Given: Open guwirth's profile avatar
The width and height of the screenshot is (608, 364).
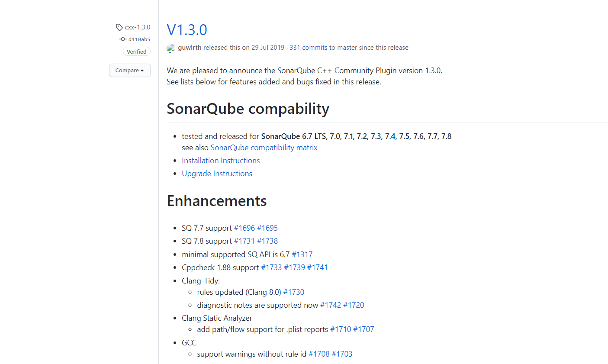Looking at the screenshot, I should [170, 48].
